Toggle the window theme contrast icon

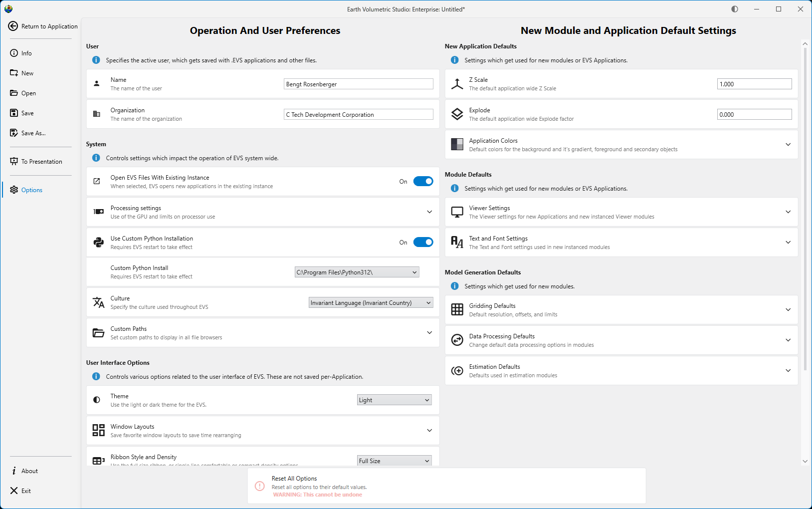click(x=734, y=8)
